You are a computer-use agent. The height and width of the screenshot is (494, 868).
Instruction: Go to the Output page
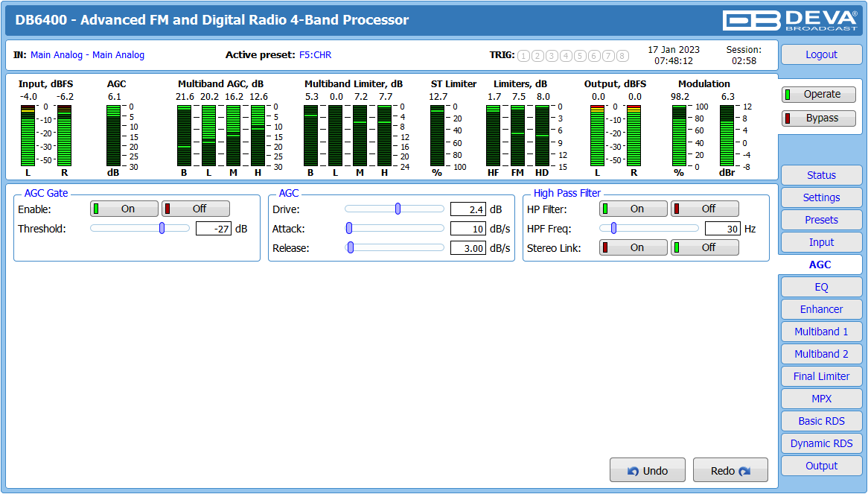point(822,466)
